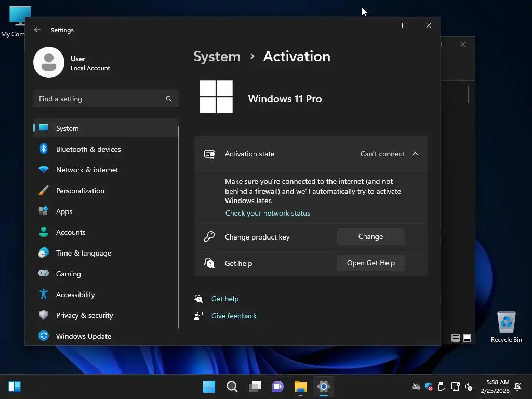The height and width of the screenshot is (399, 532).
Task: Open Time & language settings
Action: click(x=105, y=253)
